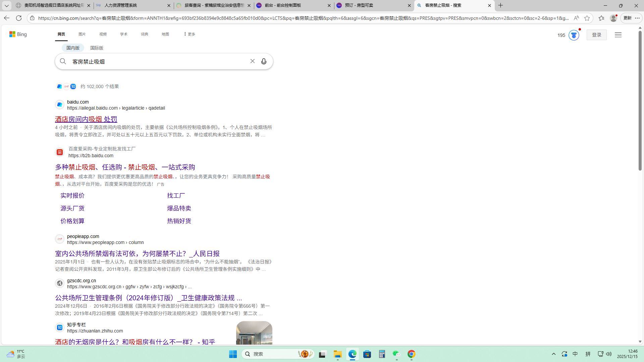
Task: Open browser favorites list icon
Action: (x=601, y=18)
